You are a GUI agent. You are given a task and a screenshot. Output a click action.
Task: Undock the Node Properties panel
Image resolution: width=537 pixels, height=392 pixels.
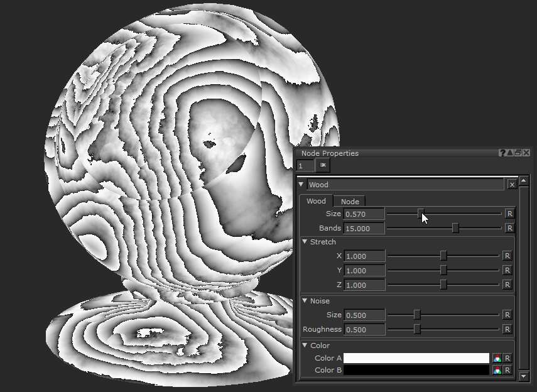[518, 153]
